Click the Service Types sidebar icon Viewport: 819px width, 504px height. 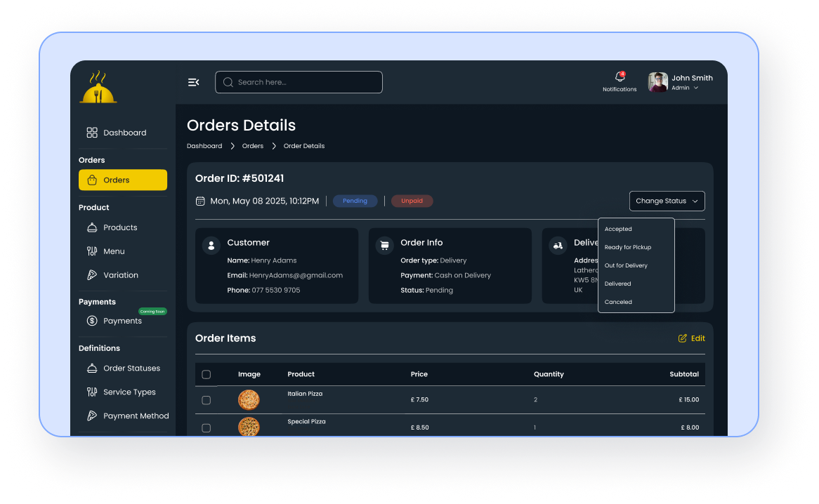click(x=92, y=392)
